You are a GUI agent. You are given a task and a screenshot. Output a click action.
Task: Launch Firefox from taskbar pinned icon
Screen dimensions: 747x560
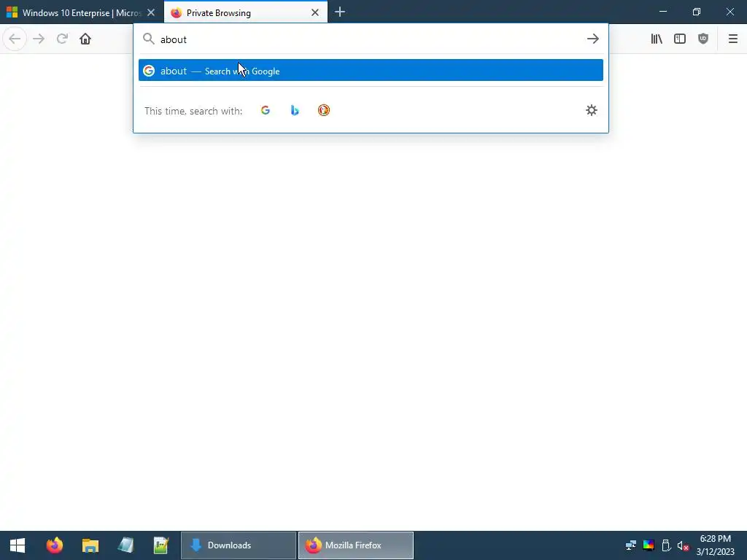(54, 545)
